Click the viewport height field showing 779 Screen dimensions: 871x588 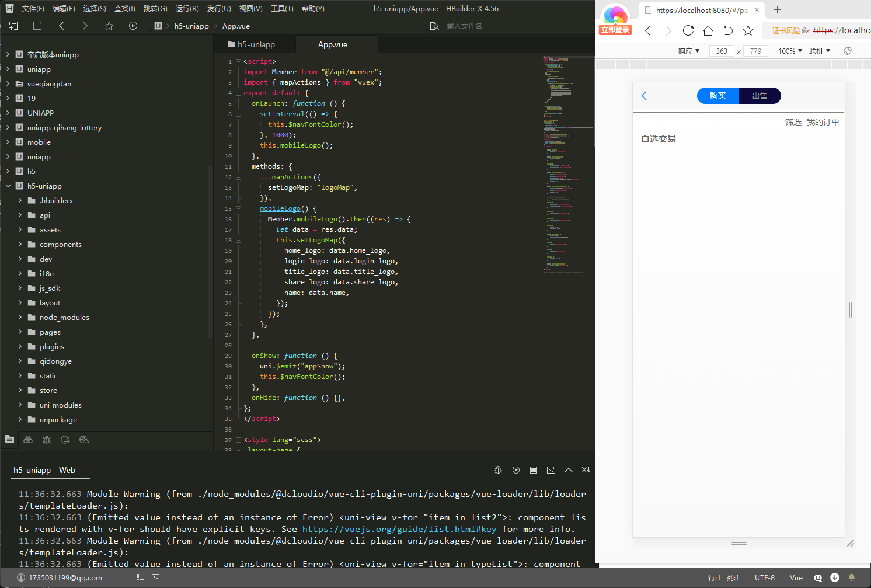click(x=755, y=51)
